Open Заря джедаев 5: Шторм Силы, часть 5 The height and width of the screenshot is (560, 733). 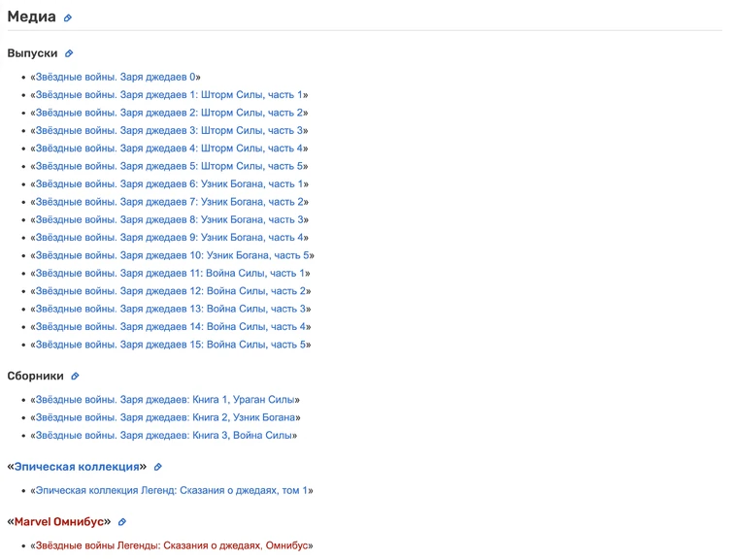click(x=169, y=166)
